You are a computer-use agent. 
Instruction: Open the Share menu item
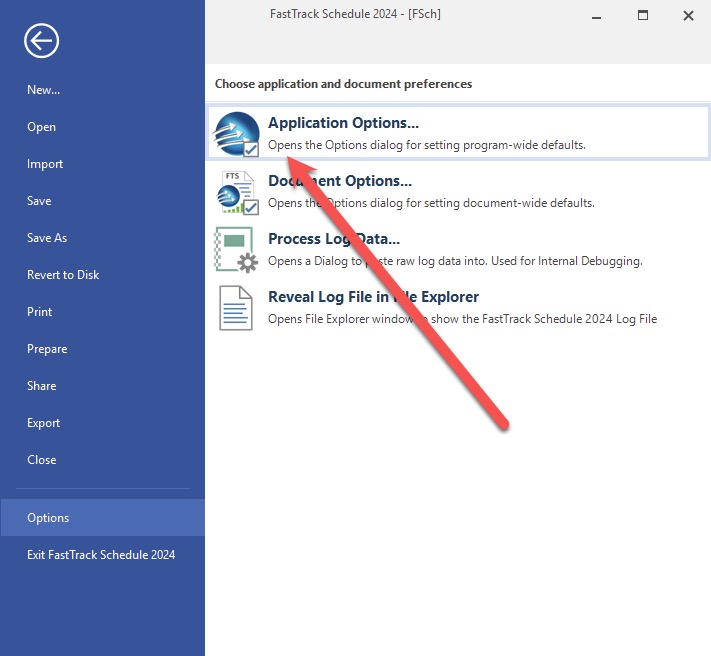[x=41, y=386]
